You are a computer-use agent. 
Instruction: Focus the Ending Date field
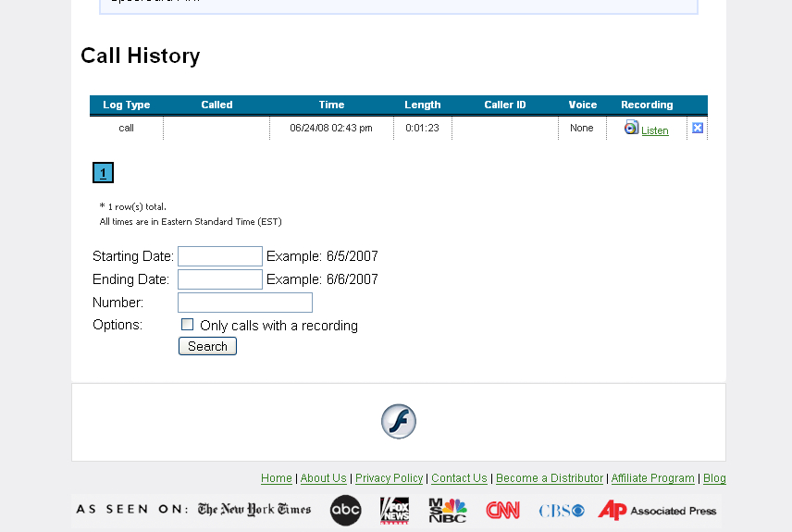220,279
